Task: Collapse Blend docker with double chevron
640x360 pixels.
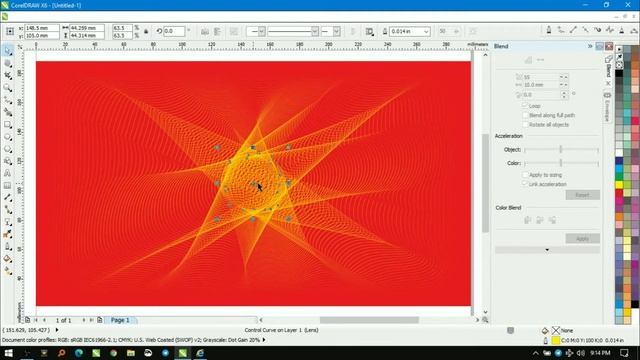Action: coord(590,46)
